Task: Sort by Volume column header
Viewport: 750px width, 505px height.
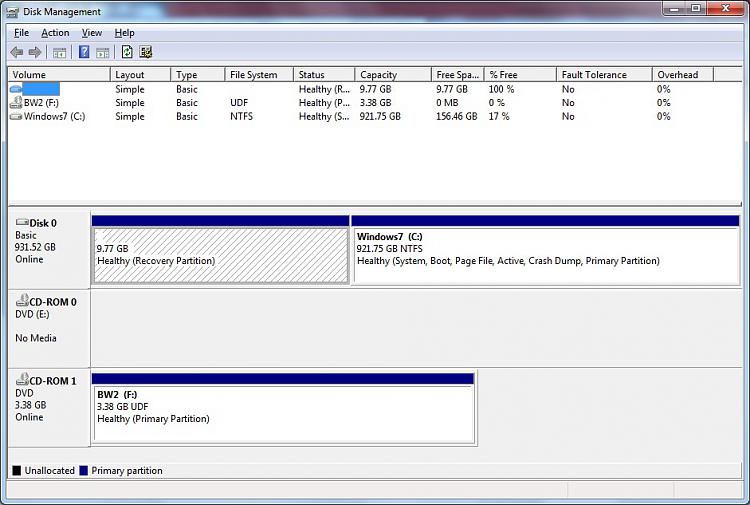Action: tap(59, 75)
